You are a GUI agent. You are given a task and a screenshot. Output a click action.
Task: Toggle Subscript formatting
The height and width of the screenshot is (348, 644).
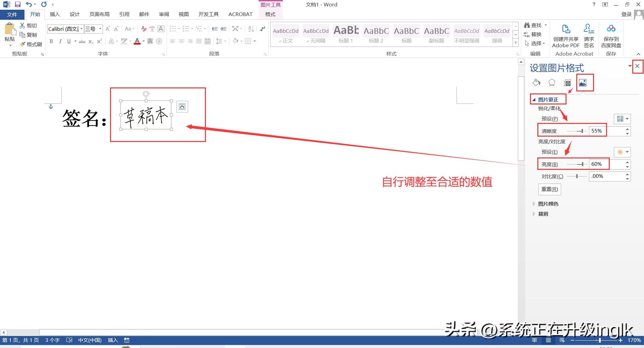click(x=91, y=42)
